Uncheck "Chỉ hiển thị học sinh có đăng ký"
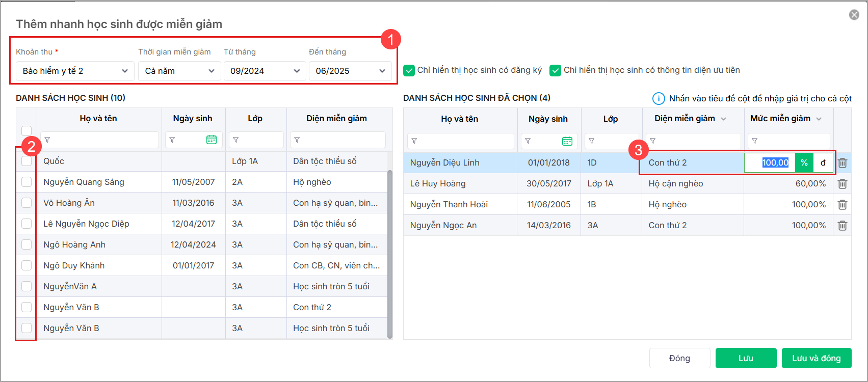The image size is (868, 382). pos(409,70)
